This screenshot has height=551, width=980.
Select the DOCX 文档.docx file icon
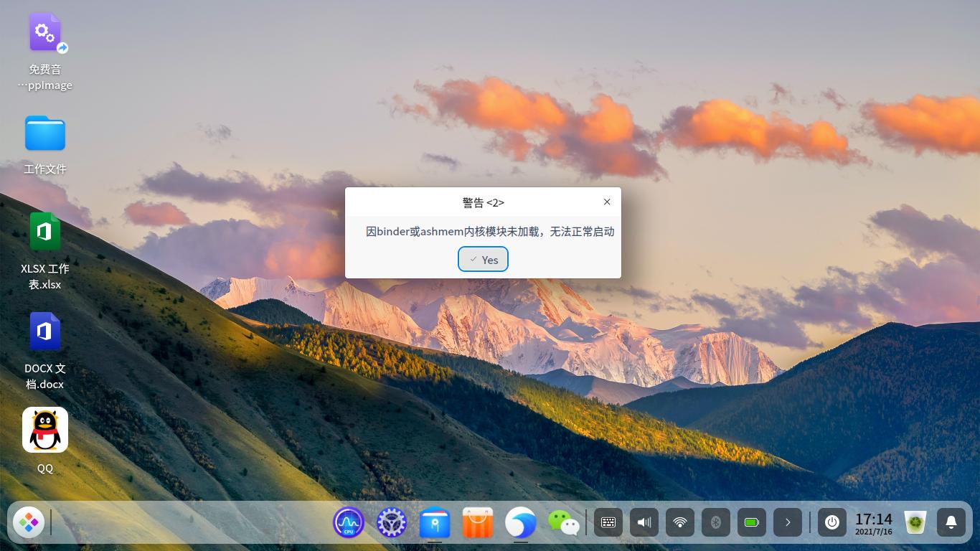tap(45, 331)
